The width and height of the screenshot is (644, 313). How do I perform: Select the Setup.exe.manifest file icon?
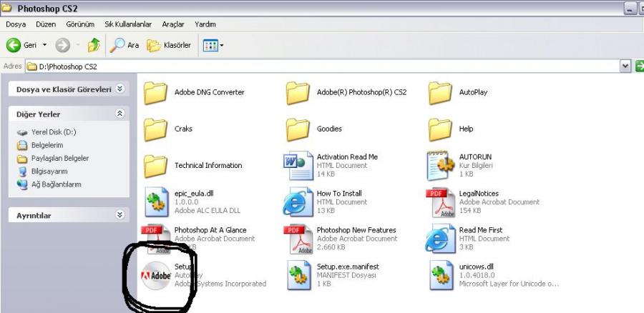299,275
